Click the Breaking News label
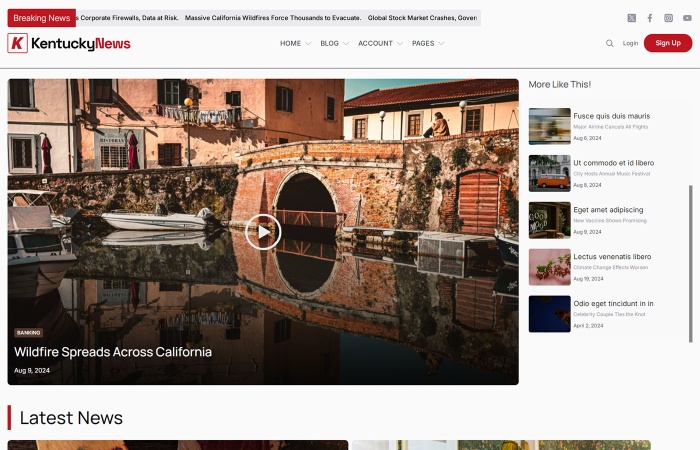Screen dimensions: 700x450 [42, 18]
